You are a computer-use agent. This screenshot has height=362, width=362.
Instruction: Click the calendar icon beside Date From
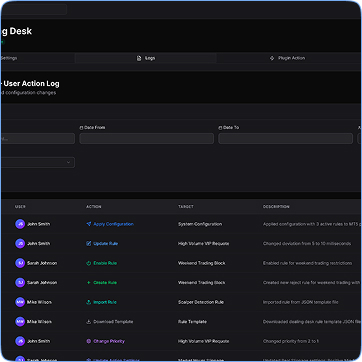[x=81, y=128]
